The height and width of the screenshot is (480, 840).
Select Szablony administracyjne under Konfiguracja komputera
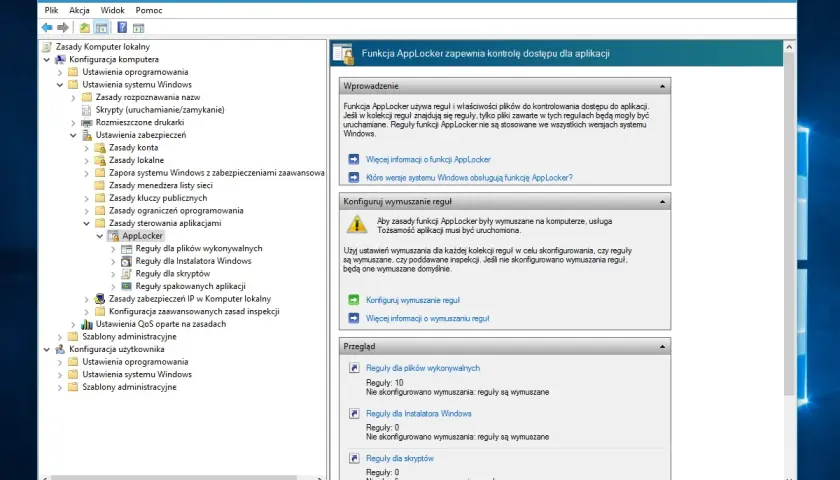pos(129,336)
